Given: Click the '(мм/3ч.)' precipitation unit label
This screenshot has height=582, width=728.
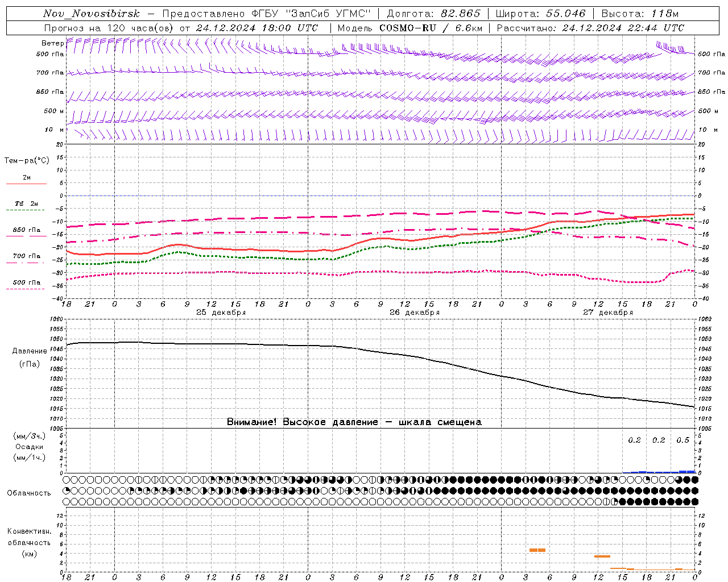Looking at the screenshot, I should 30,436.
